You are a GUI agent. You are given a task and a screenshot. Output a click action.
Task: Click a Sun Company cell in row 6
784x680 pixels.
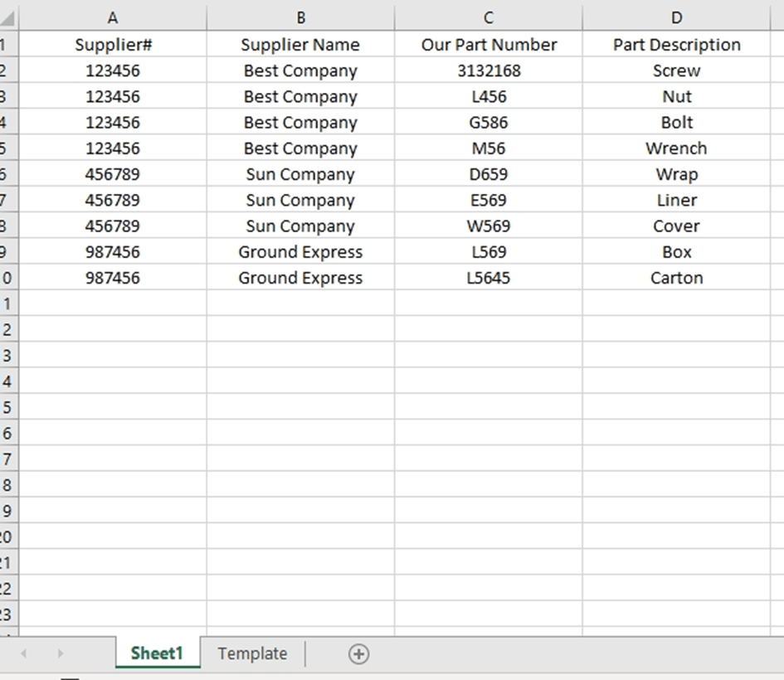click(x=299, y=174)
